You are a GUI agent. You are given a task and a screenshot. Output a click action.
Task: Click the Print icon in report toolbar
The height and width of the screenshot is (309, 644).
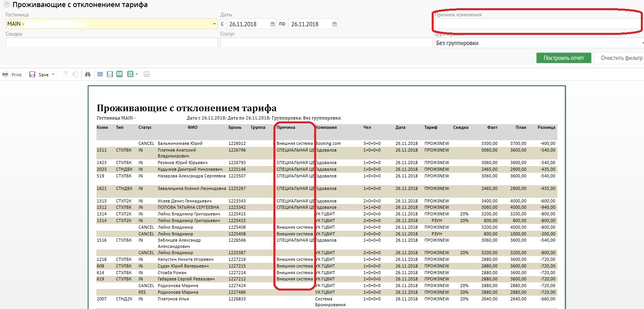[x=5, y=74]
